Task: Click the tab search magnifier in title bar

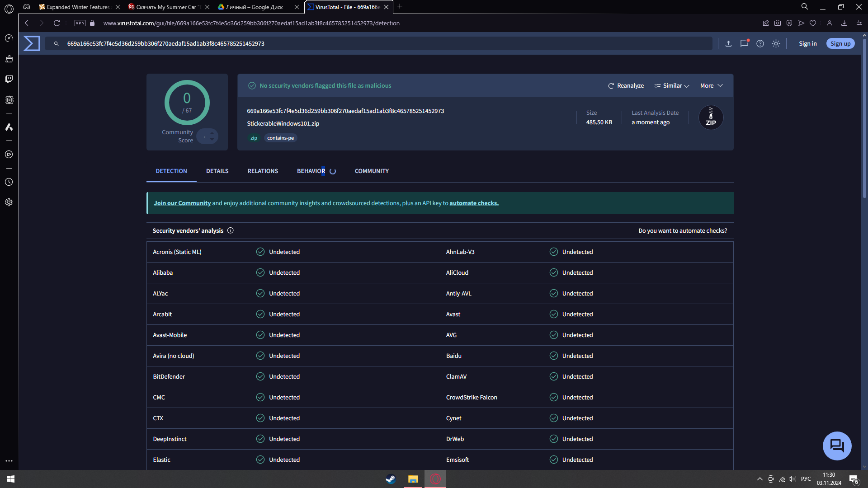Action: click(805, 7)
